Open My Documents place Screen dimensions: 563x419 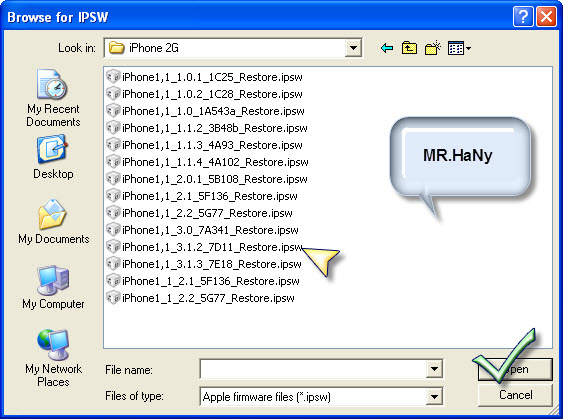click(x=53, y=222)
